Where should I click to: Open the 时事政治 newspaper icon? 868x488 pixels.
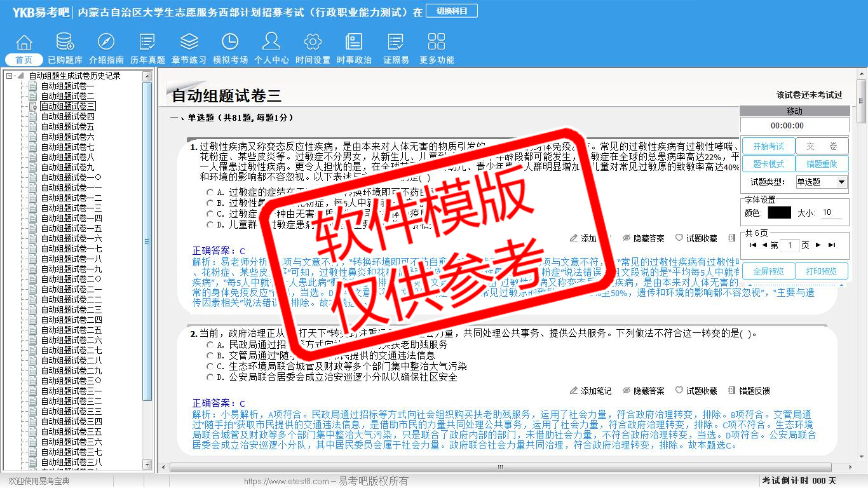coord(354,42)
